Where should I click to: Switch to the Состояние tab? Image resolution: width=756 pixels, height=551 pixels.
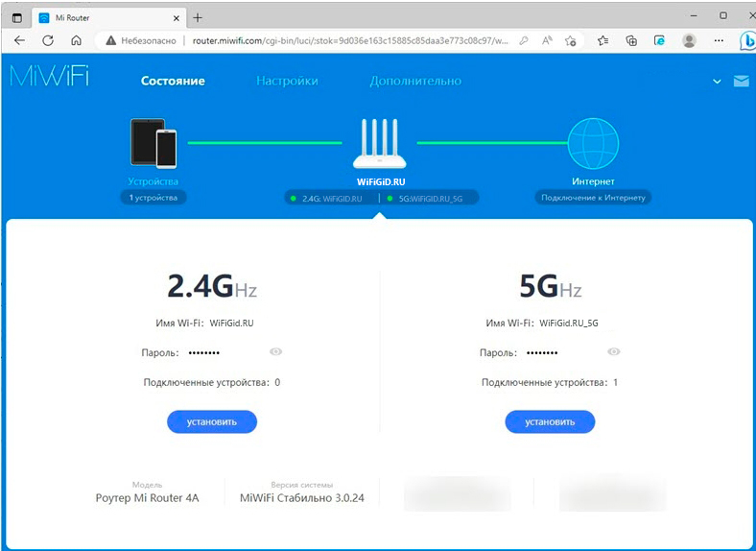173,81
